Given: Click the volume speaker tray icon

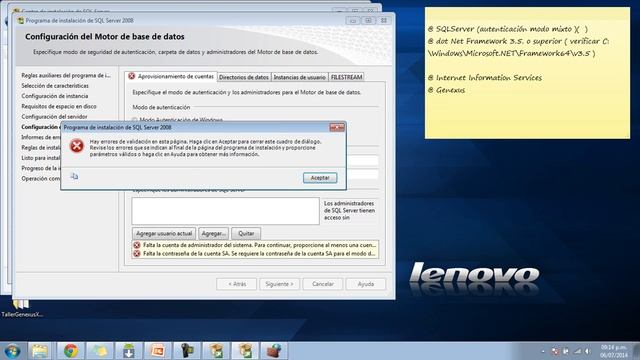Looking at the screenshot, I should point(588,351).
